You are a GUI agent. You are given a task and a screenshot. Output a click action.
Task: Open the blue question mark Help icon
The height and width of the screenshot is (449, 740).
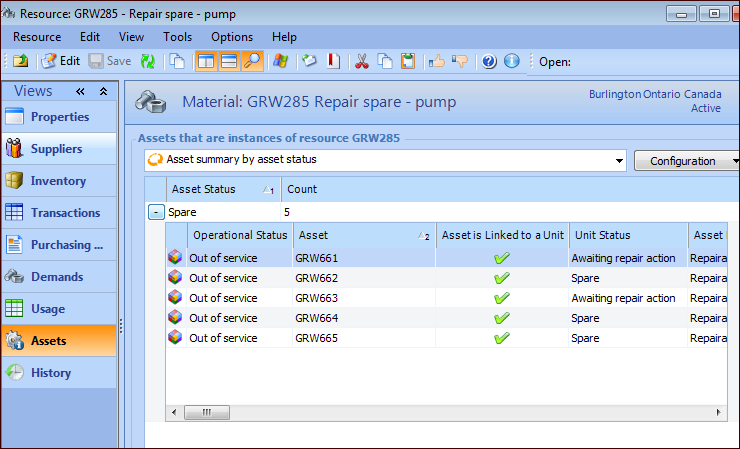[489, 61]
